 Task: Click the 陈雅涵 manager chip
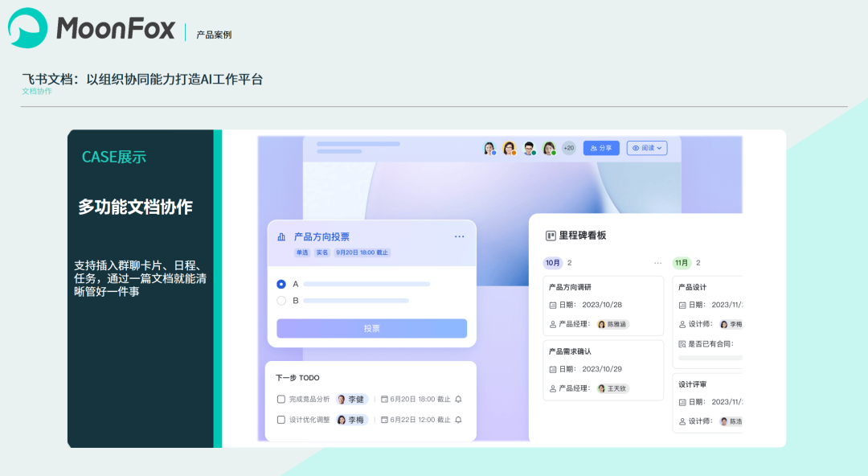point(612,324)
